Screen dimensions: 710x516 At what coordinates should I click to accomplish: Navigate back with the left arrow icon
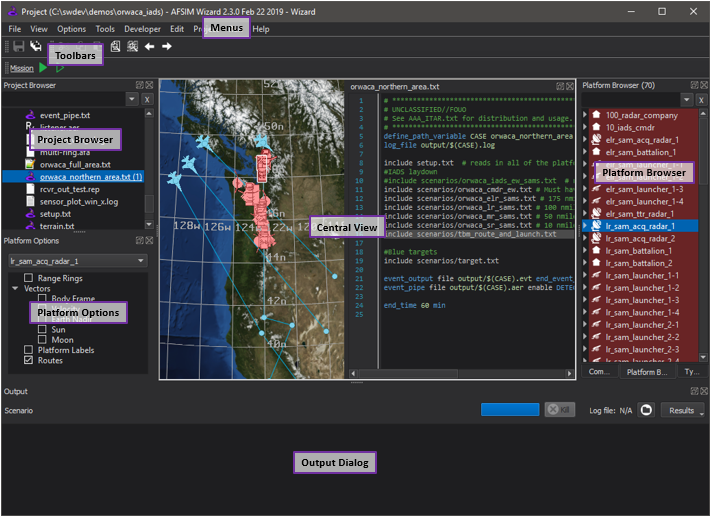(149, 46)
